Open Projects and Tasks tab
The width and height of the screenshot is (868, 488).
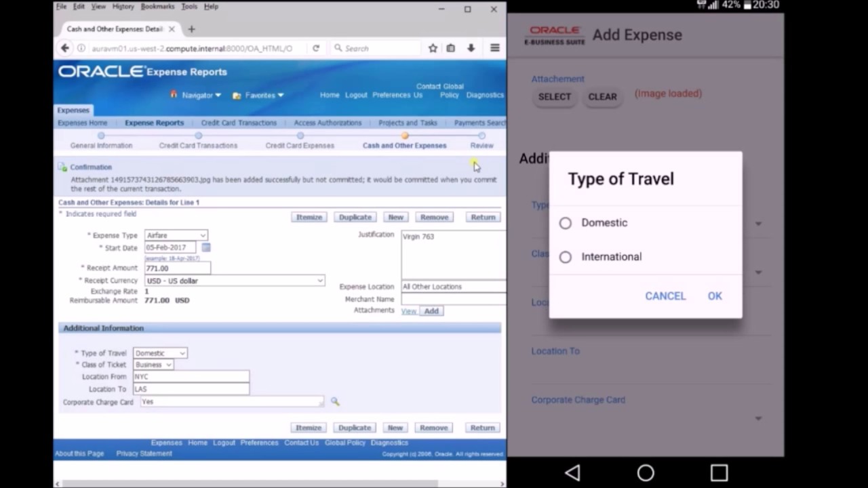[408, 123]
